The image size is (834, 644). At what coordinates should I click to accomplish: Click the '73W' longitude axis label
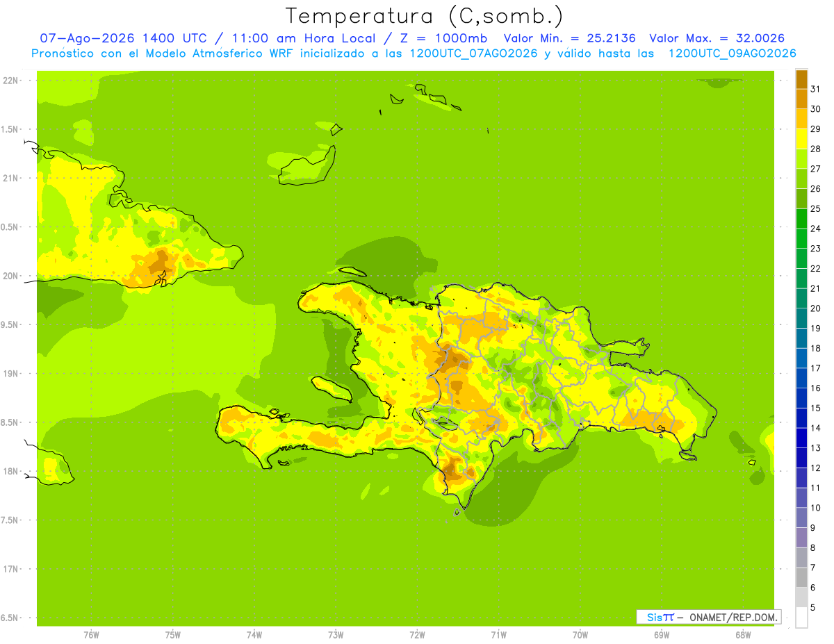point(336,635)
